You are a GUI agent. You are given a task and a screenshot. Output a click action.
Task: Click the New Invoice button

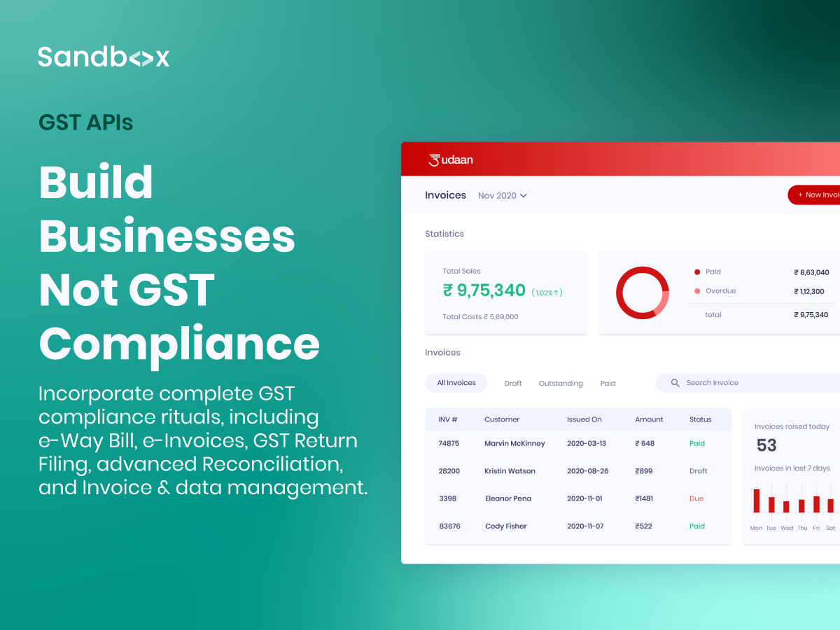click(x=814, y=195)
